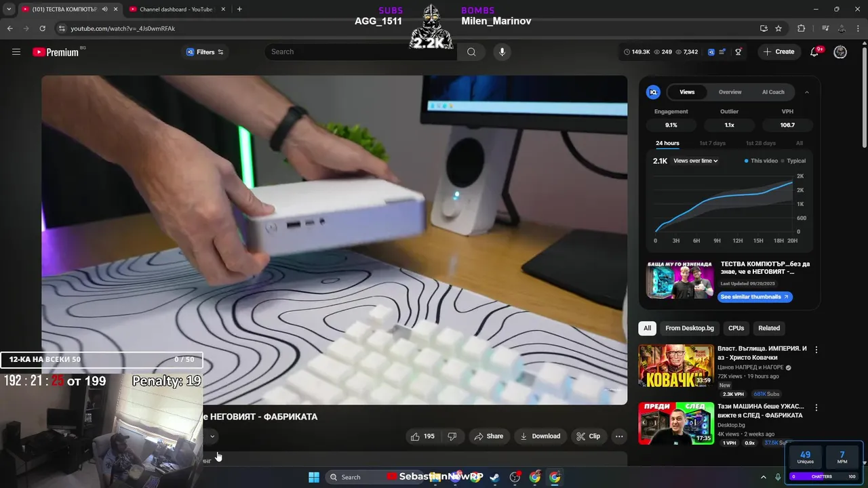
Task: Expand video description chevron
Action: 212,436
